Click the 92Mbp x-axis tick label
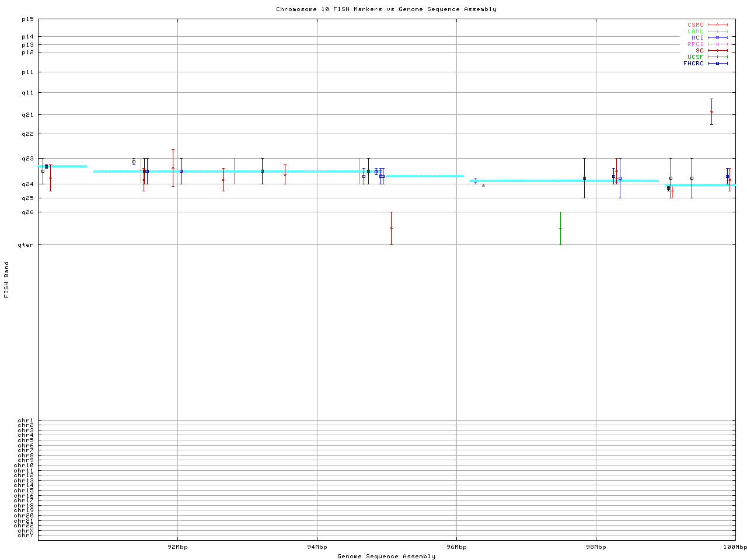 click(x=177, y=547)
